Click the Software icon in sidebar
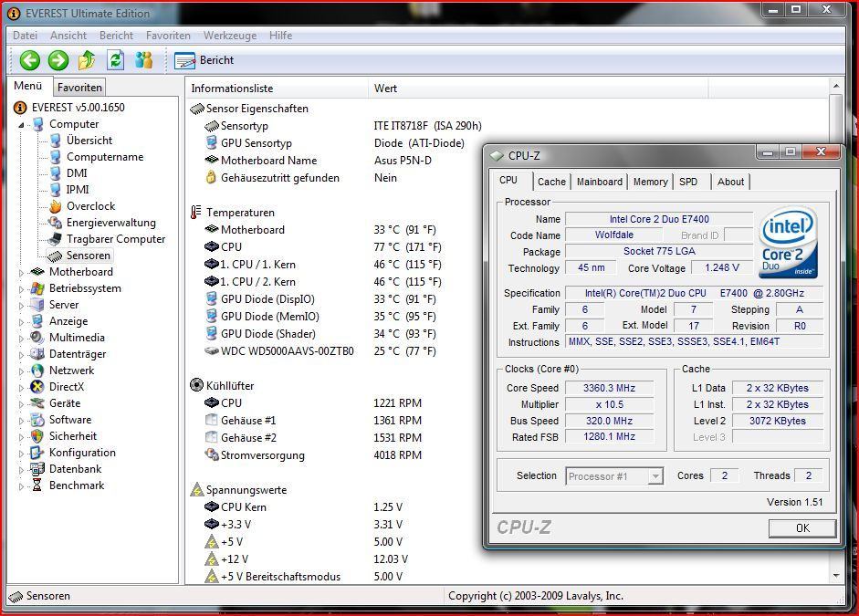 coord(37,420)
